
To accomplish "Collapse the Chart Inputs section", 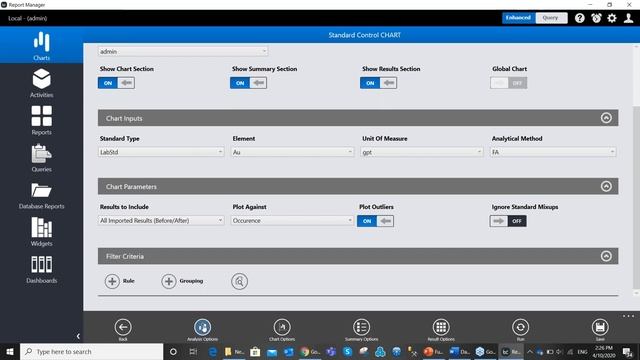I will click(606, 118).
